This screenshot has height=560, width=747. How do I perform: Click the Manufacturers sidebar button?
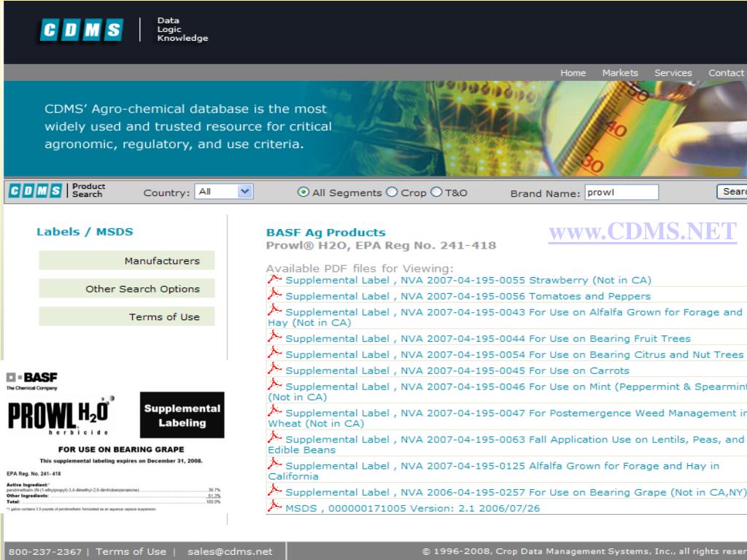pos(127,260)
